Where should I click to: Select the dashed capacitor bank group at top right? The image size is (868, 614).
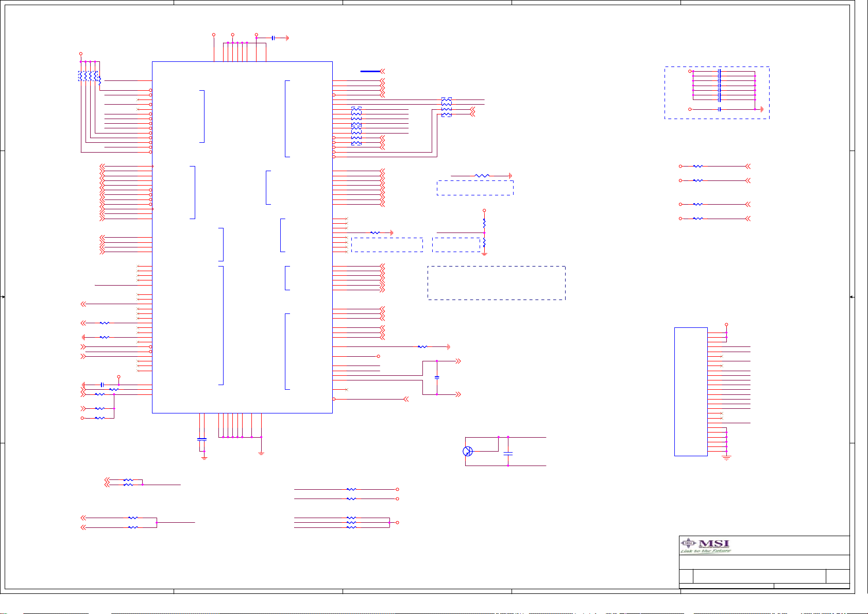pyautogui.click(x=717, y=93)
